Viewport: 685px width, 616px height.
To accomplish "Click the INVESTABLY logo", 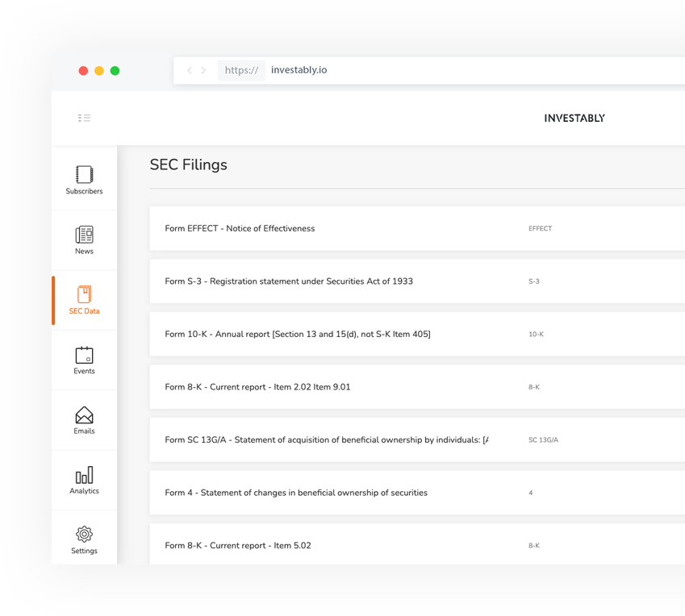I will coord(574,119).
